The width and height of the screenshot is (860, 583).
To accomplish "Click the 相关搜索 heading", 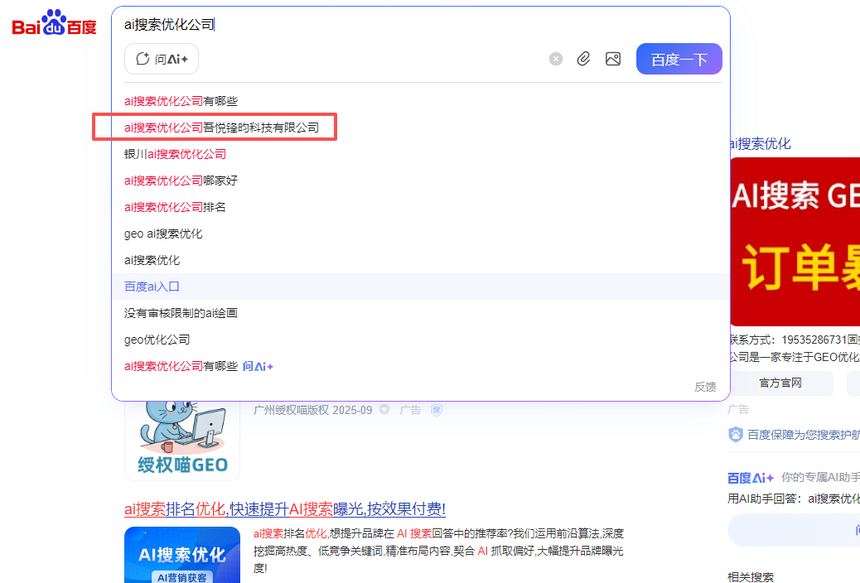I will coord(750,576).
